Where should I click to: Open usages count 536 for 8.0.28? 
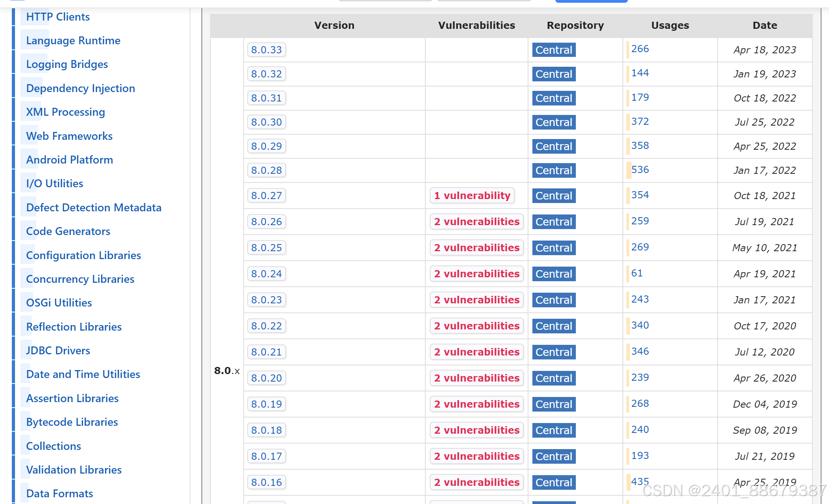640,170
